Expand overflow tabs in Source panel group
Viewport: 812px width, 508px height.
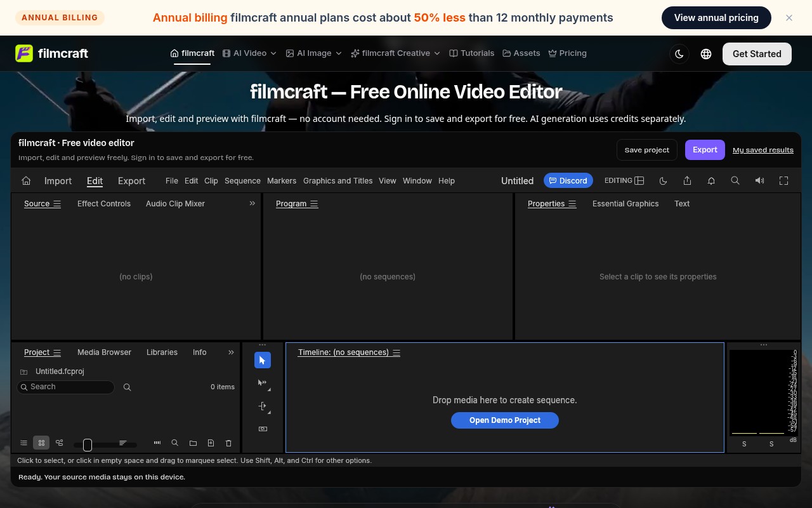click(252, 204)
